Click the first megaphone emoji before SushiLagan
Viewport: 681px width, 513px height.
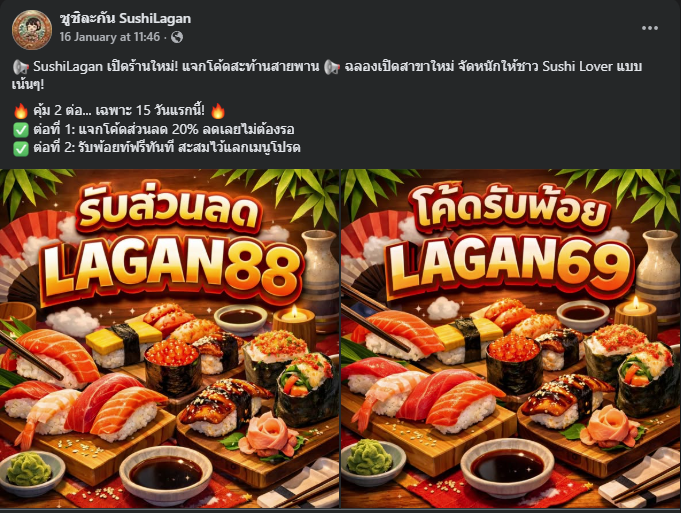click(x=20, y=67)
